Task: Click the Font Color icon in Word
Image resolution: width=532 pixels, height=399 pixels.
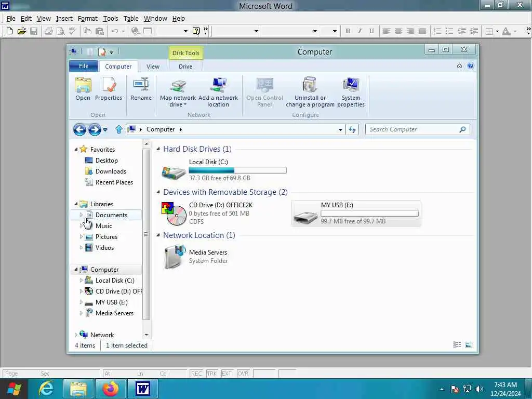Action: pos(506,31)
